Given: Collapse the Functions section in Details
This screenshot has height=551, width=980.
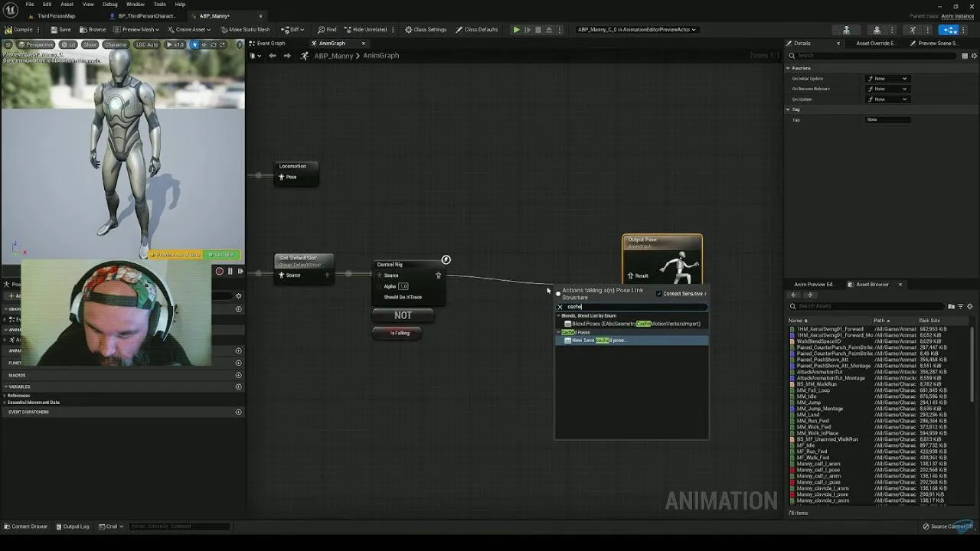Looking at the screenshot, I should coord(788,68).
